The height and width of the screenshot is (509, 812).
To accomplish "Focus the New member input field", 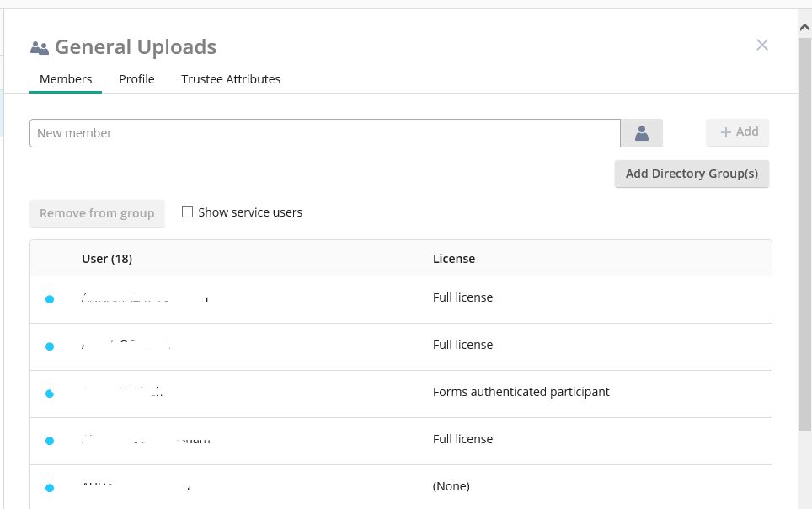I will tap(324, 133).
